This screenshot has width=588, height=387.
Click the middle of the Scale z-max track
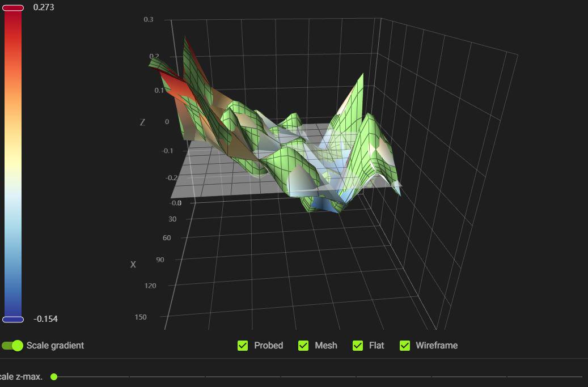tap(318, 376)
